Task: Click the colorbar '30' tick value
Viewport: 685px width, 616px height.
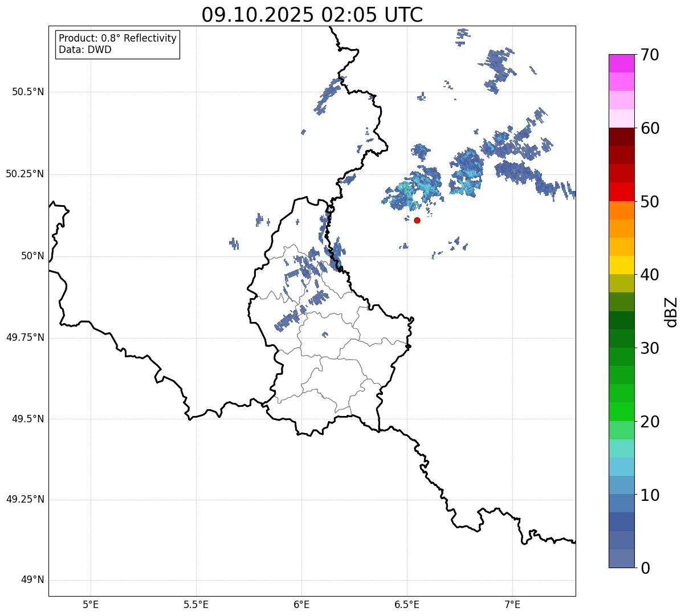Action: pyautogui.click(x=650, y=348)
